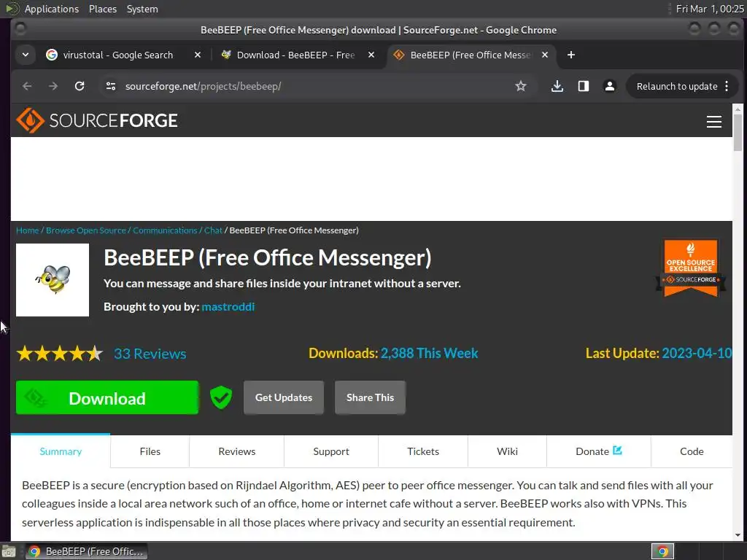
Task: Bookmark this page with the star icon
Action: coord(521,86)
